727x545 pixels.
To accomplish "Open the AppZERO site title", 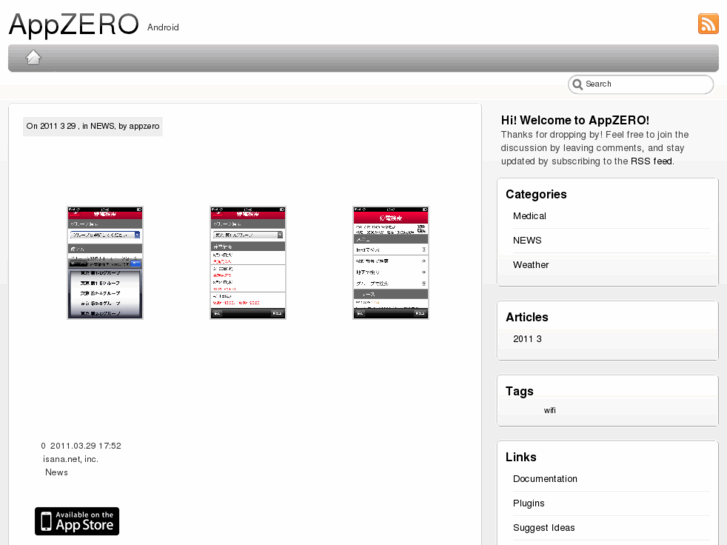I will point(74,24).
